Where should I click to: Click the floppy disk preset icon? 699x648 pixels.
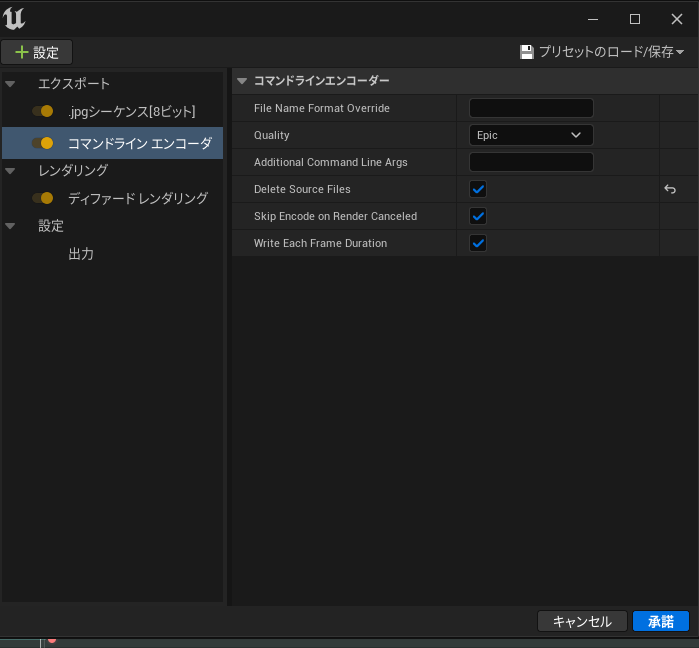pyautogui.click(x=526, y=52)
